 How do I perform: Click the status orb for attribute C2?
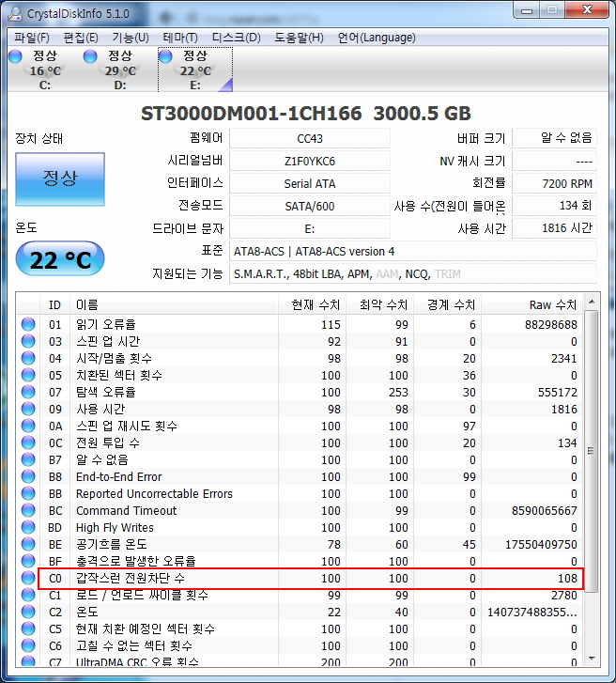click(x=28, y=612)
